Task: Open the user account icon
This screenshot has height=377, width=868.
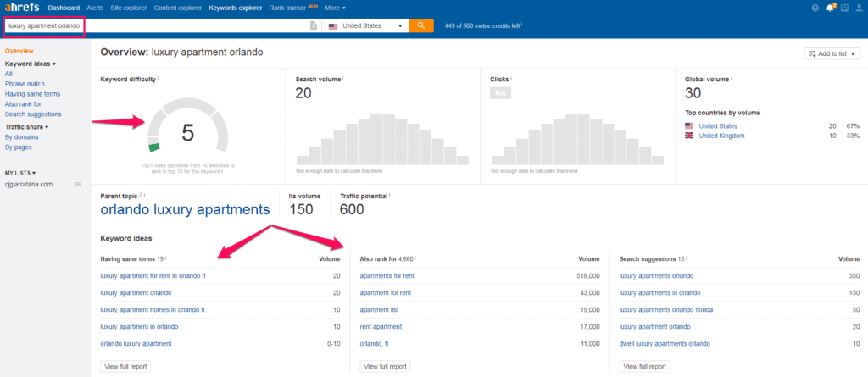Action: pyautogui.click(x=859, y=8)
